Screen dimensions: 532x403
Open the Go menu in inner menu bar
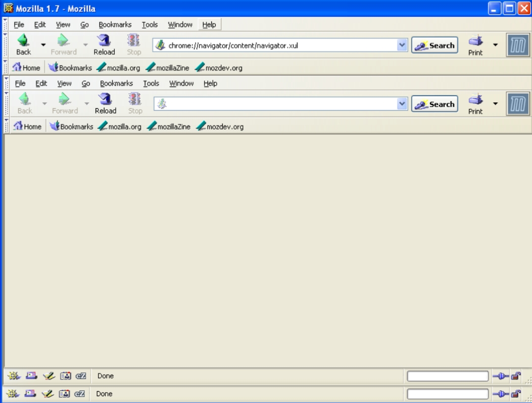(x=86, y=83)
